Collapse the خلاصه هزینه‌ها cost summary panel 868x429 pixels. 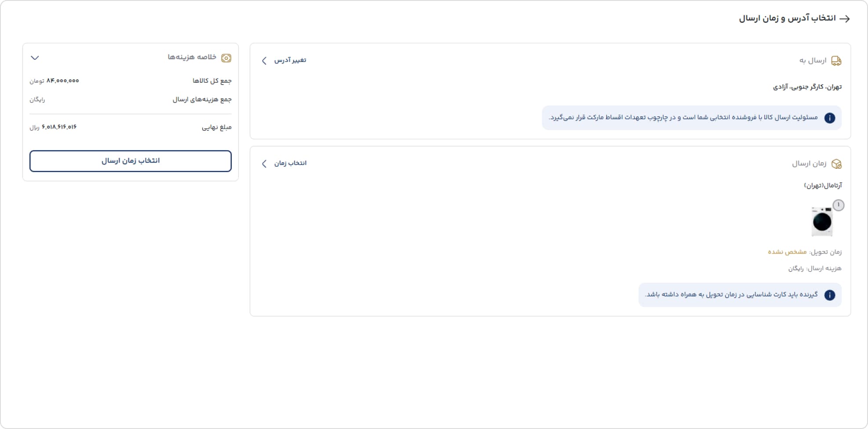coord(35,58)
